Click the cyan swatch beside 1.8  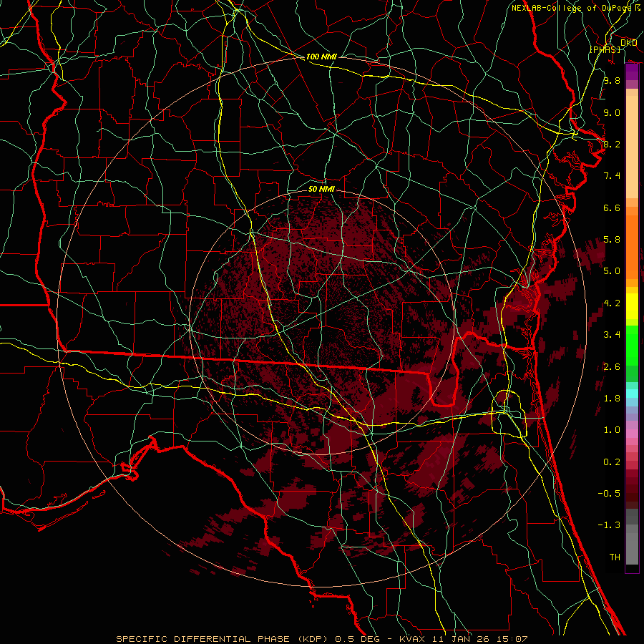tap(632, 394)
